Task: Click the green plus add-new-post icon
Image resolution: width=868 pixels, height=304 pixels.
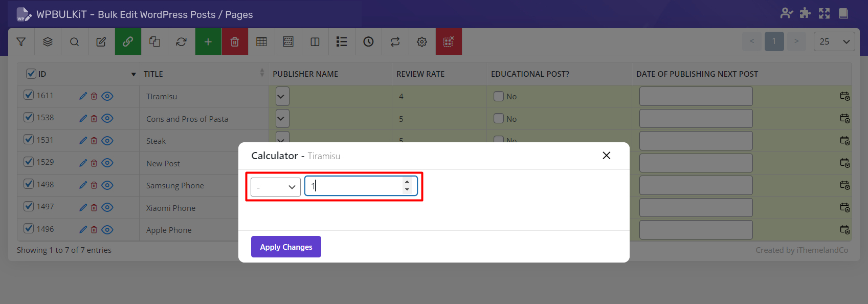Action: pyautogui.click(x=208, y=42)
